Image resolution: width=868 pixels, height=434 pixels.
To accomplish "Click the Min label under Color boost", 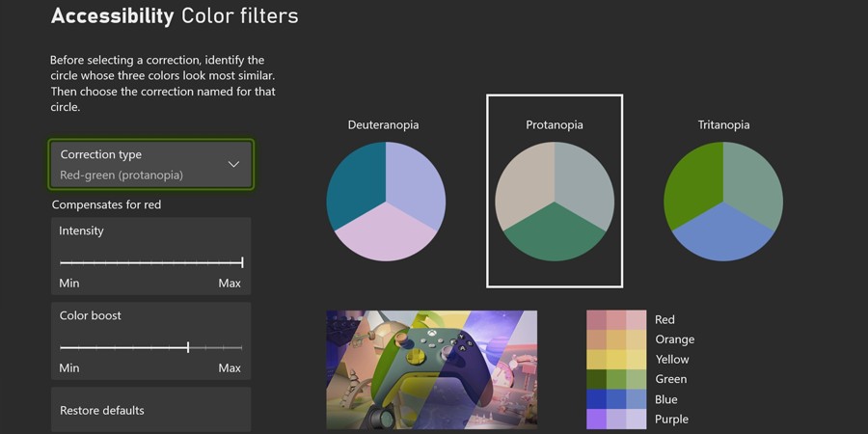I will click(x=69, y=368).
